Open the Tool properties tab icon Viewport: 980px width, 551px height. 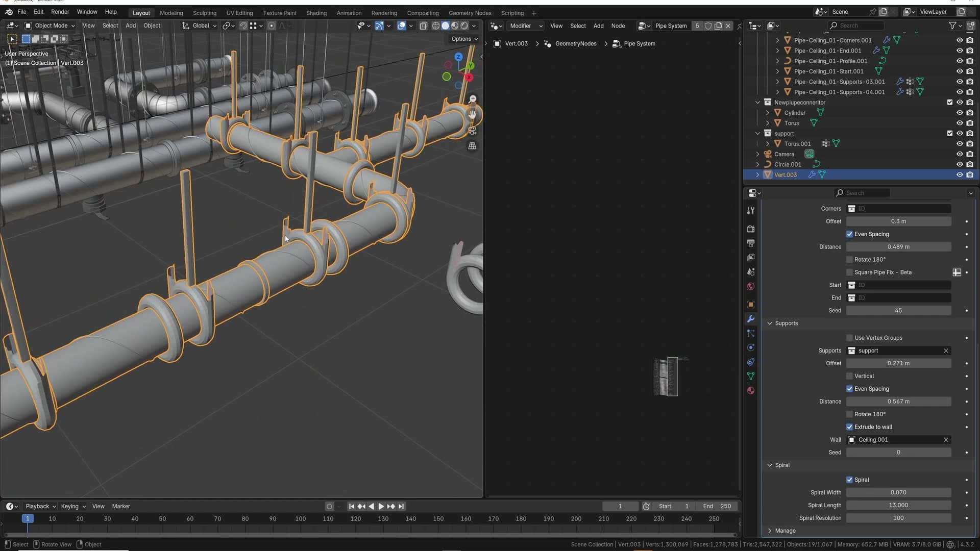coord(750,211)
